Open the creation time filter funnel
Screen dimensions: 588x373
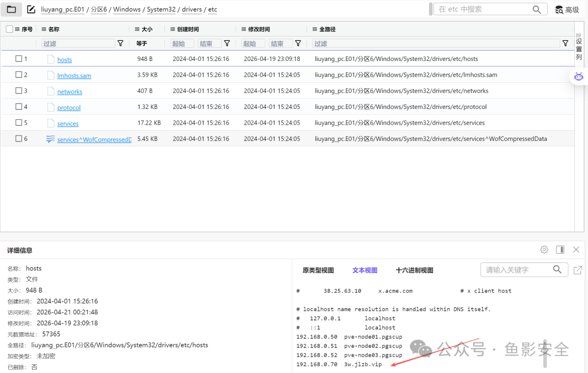227,44
